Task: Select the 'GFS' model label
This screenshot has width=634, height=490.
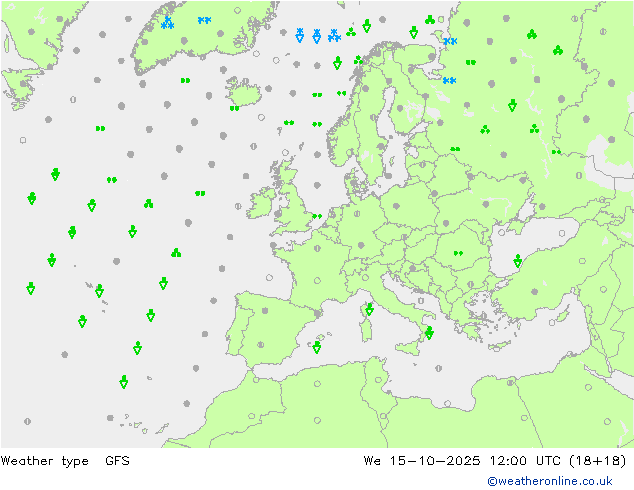Action: point(117,461)
